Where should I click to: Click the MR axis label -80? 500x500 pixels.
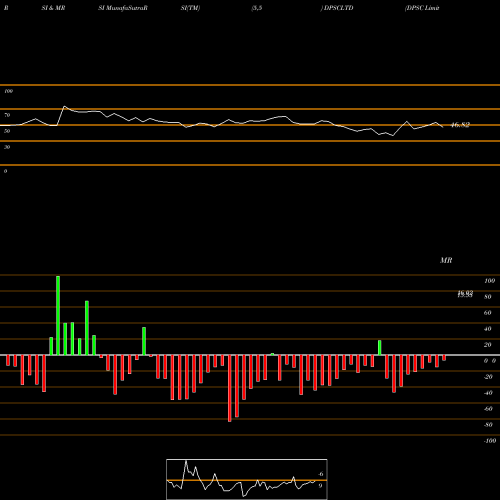[488, 425]
